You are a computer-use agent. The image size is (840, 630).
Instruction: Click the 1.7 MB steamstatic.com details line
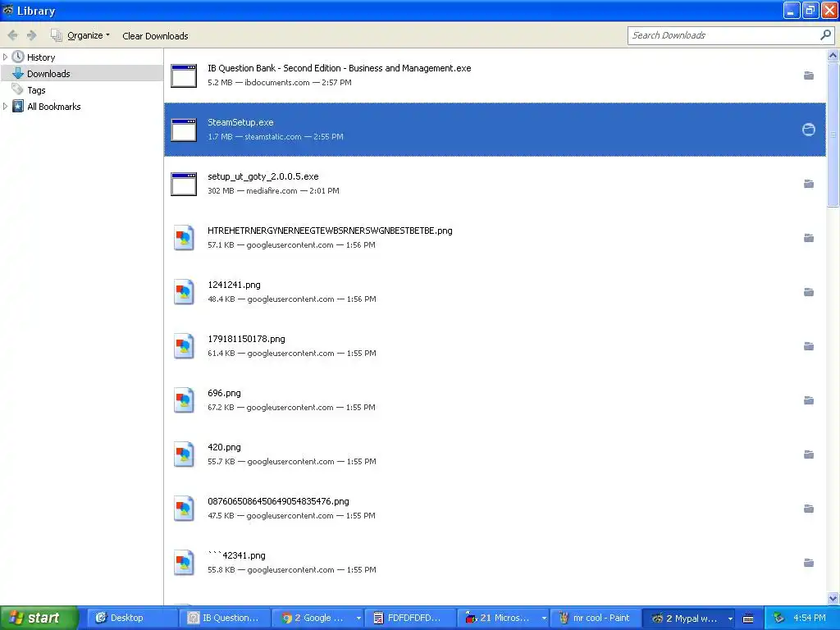coord(276,137)
